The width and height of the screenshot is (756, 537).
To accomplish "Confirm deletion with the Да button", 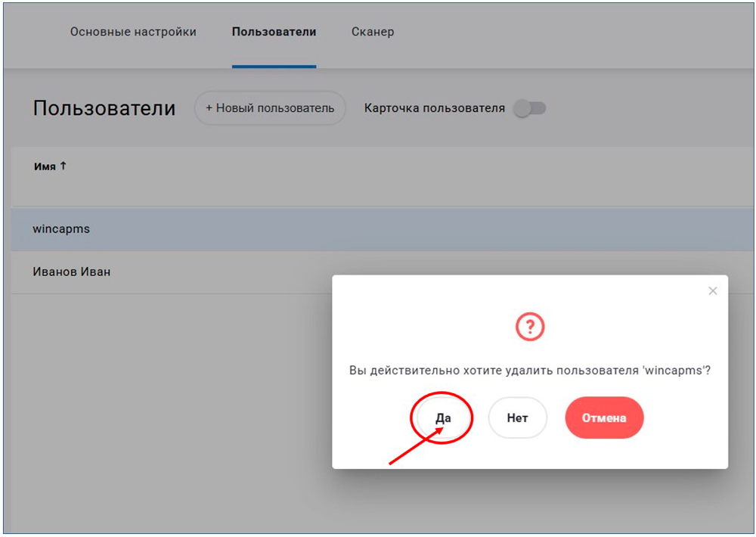I will 442,417.
